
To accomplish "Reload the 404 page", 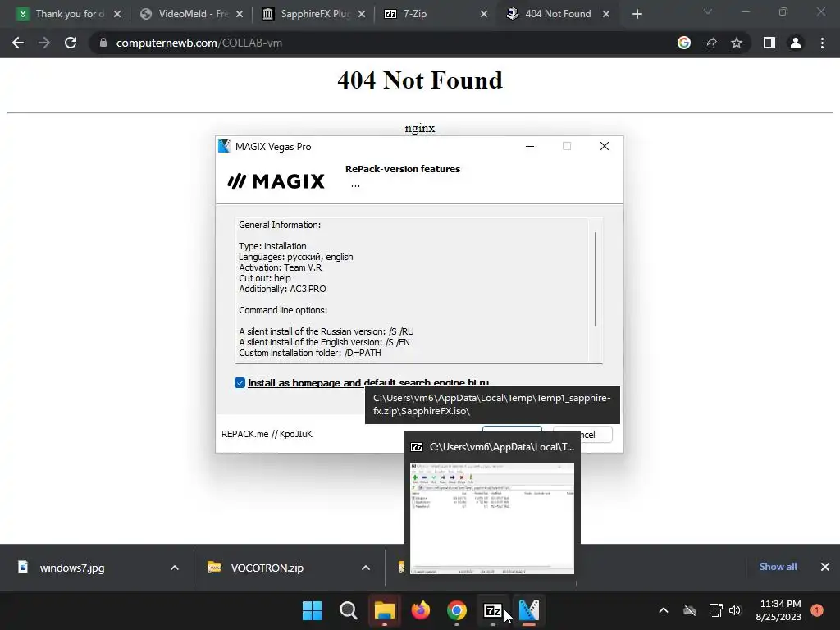I will pyautogui.click(x=71, y=43).
